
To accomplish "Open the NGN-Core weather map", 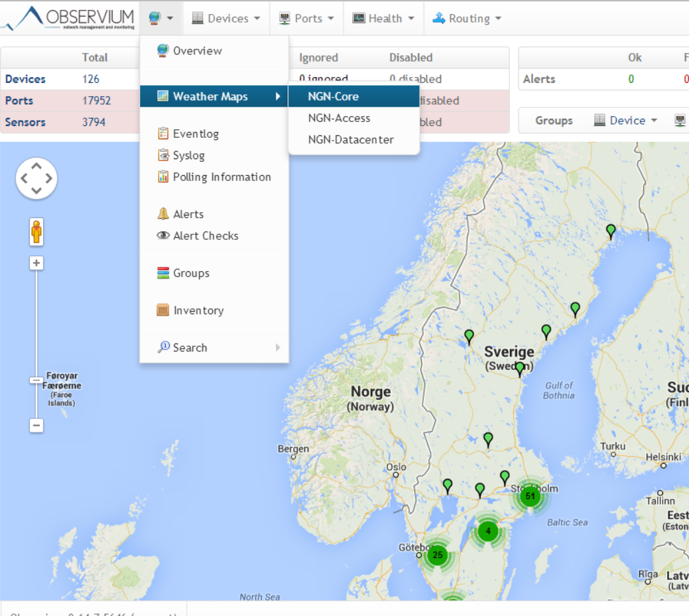I will point(354,96).
